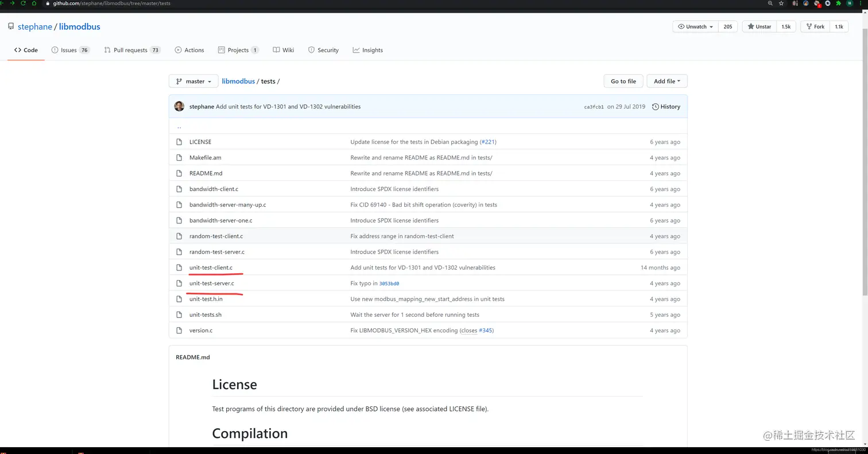The width and height of the screenshot is (868, 454).
Task: Open the green puzzle extensions icon
Action: click(x=839, y=3)
